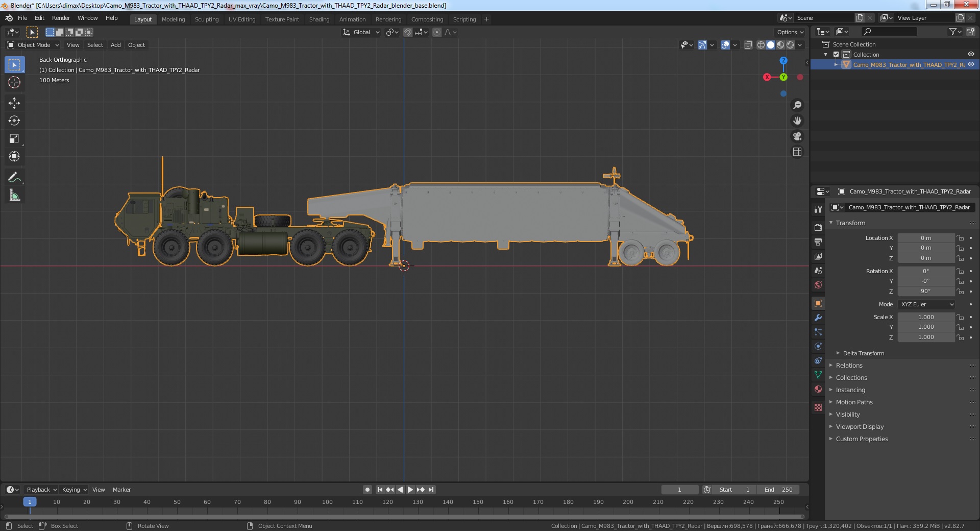Open the Render menu
This screenshot has height=531, width=980.
(x=61, y=18)
